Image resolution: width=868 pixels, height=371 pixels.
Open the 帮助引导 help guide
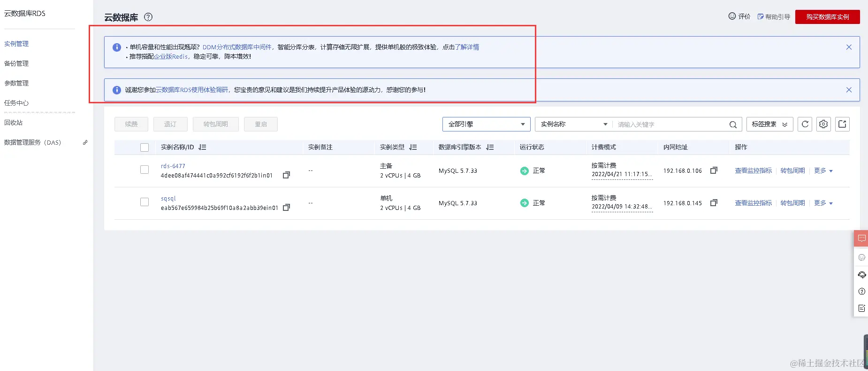tap(774, 16)
